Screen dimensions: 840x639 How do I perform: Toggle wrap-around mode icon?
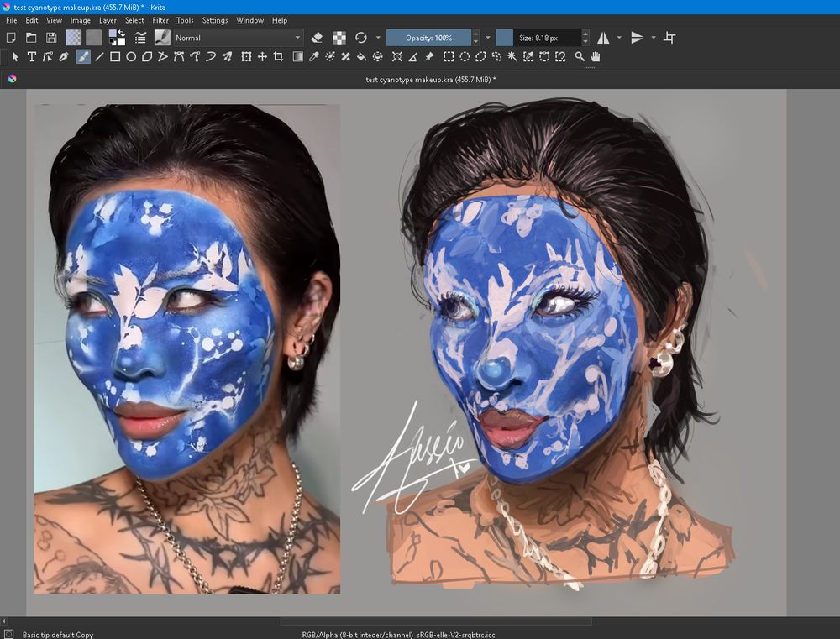(669, 38)
